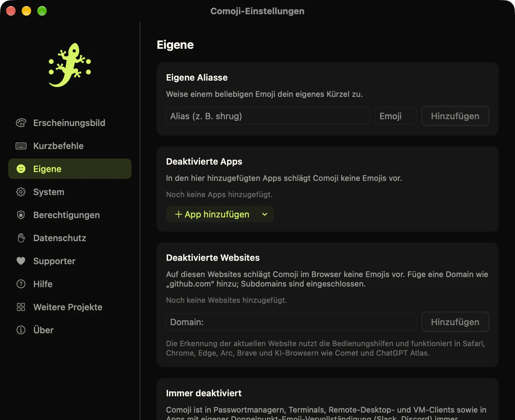Click Hinzufügen next to the Domain field
The width and height of the screenshot is (515, 420).
click(x=455, y=322)
